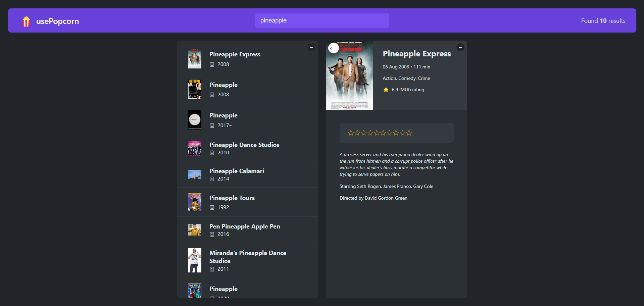Image resolution: width=644 pixels, height=306 pixels.
Task: Click the Action, Comedy, Crime genre text
Action: (x=406, y=78)
